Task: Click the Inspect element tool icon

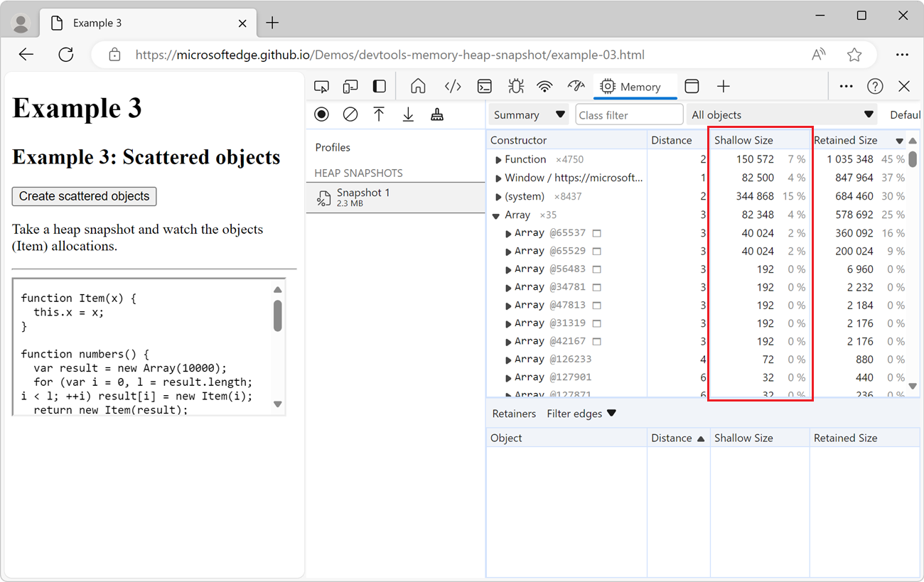Action: point(321,87)
